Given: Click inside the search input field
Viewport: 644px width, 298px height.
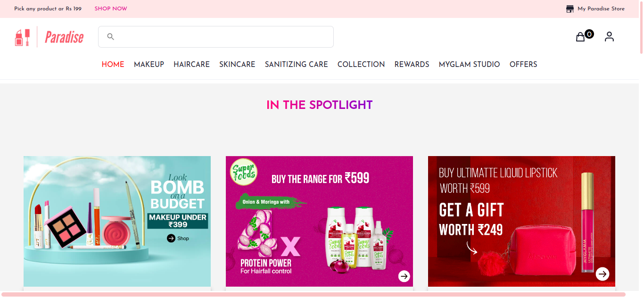Looking at the screenshot, I should pos(217,36).
